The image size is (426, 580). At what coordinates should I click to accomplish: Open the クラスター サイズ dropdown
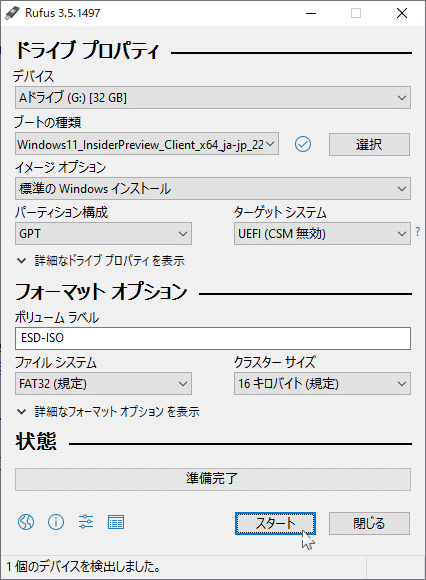(x=322, y=384)
